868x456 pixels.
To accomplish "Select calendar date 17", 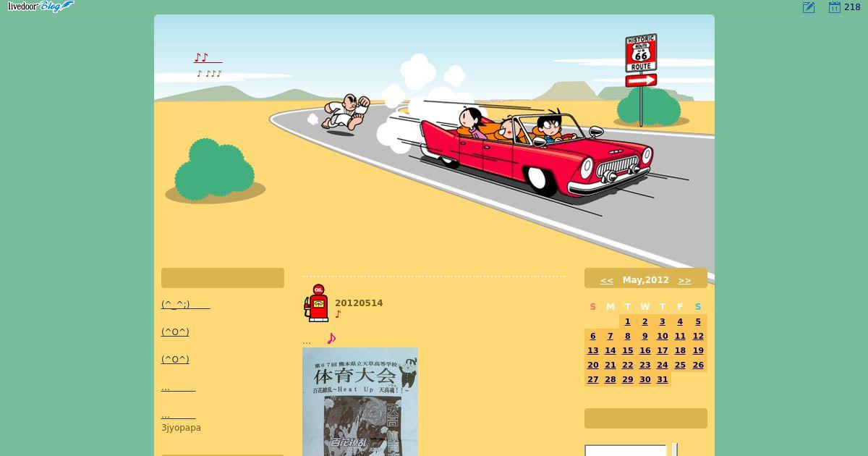I will click(662, 350).
